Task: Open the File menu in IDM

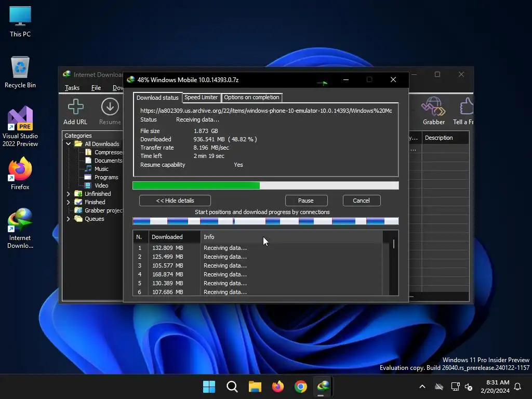Action: 96,88
